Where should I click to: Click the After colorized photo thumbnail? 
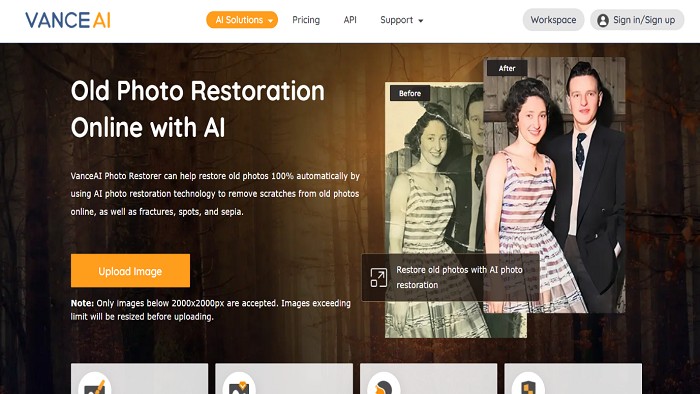(x=554, y=185)
